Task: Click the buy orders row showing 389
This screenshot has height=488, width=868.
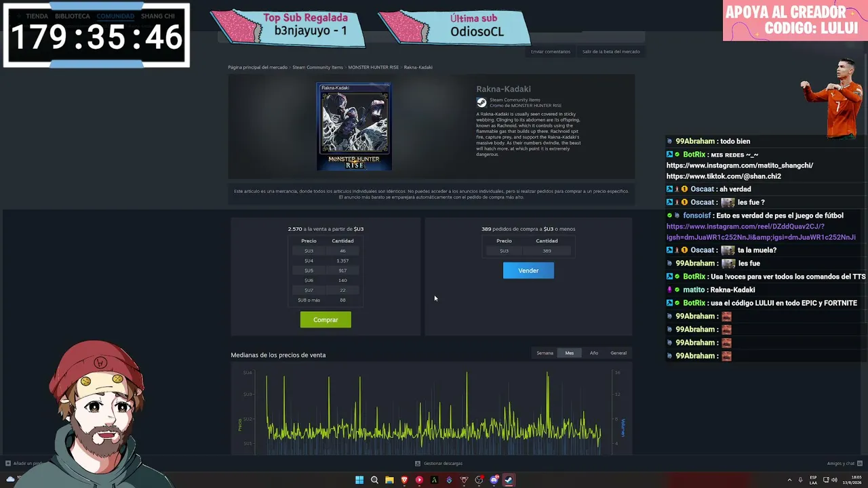Action: coord(528,251)
